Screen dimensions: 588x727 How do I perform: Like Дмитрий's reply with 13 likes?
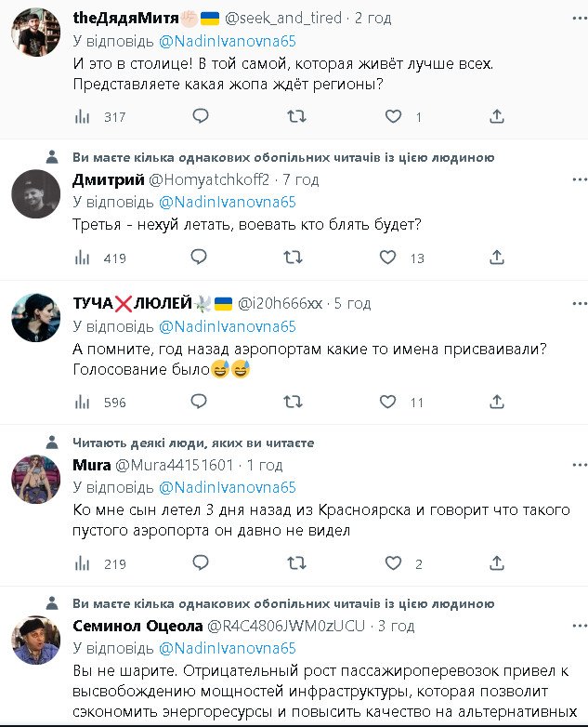(394, 258)
